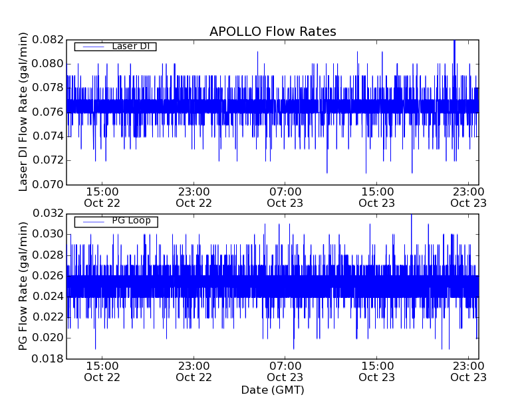This screenshot has width=532, height=399.
Task: Select top chart's 15:00 Oct 23 tick label
Action: [x=377, y=197]
